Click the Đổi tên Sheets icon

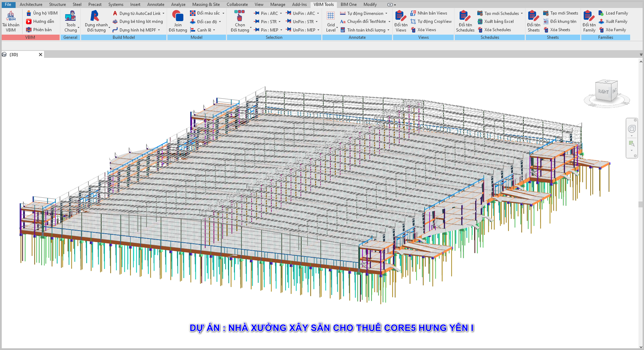[533, 16]
